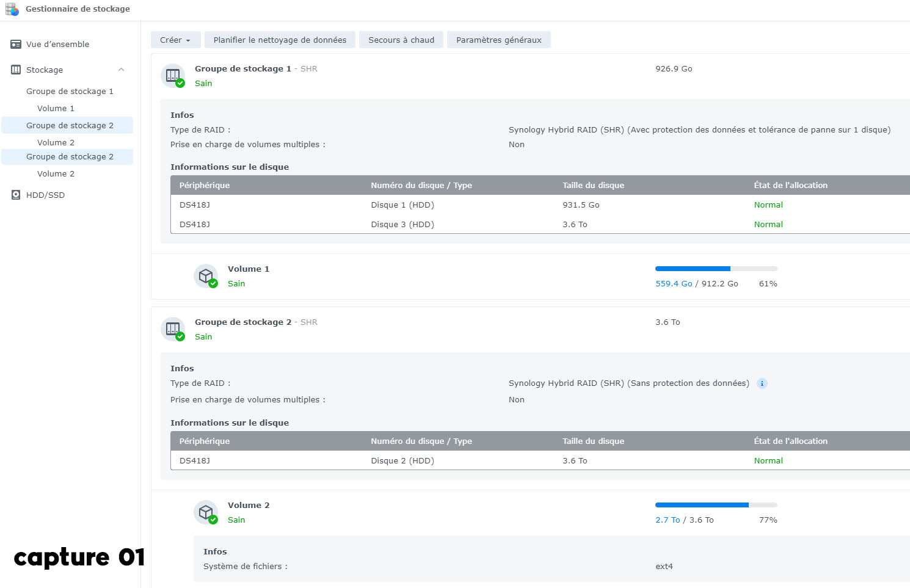Click the HDD/SSD disk icon
910x588 pixels.
click(x=16, y=195)
